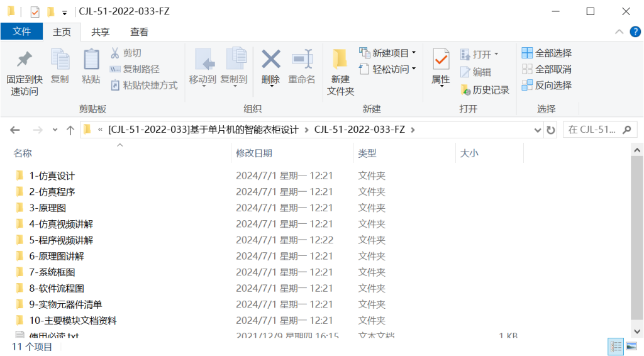This screenshot has width=644, height=356.
Task: Open the 文件 File menu tab
Action: [22, 31]
